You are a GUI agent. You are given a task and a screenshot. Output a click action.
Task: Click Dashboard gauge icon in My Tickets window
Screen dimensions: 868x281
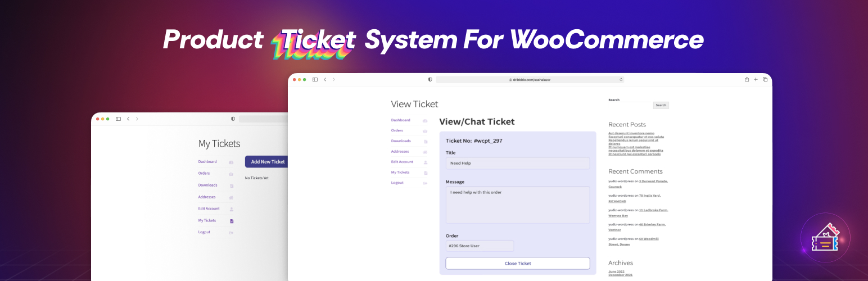(x=231, y=162)
